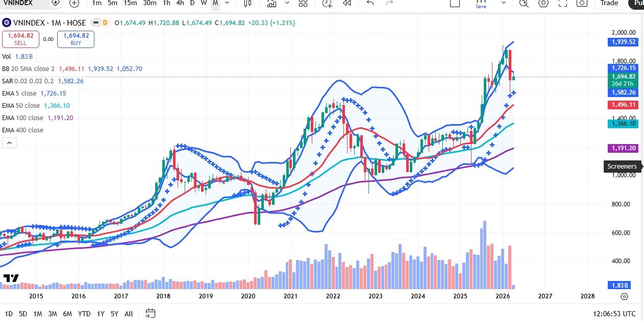This screenshot has width=644, height=329.
Task: Select the monthly M timeframe
Action: coord(215,3)
